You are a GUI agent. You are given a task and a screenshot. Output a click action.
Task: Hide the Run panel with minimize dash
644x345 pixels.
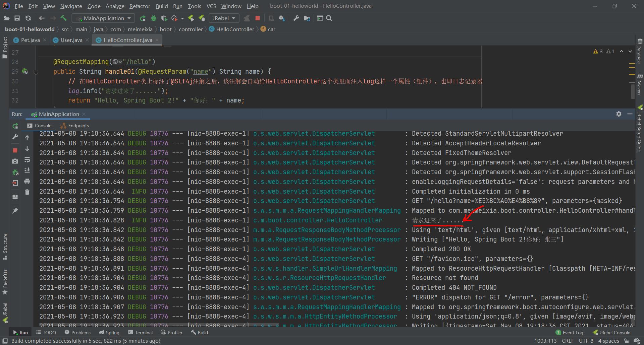coord(630,114)
